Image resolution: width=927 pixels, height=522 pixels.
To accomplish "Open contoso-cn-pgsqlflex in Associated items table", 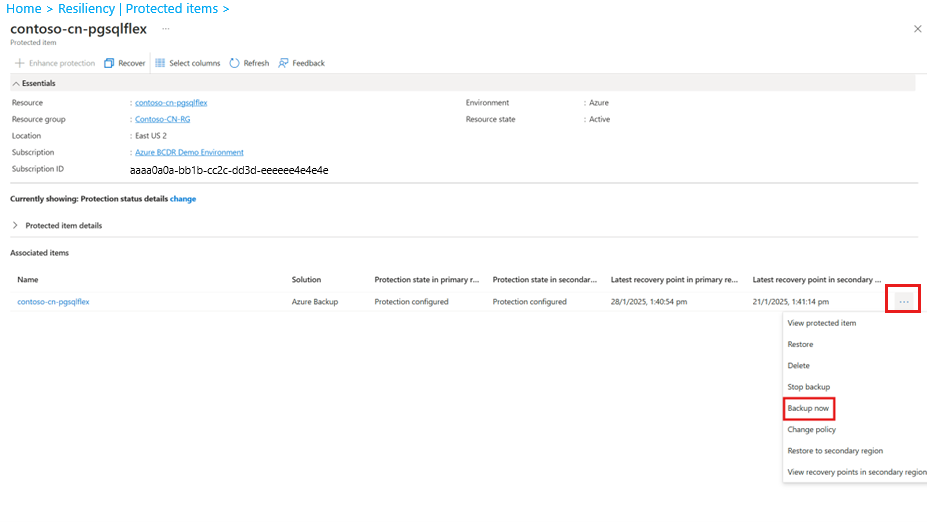I will click(x=53, y=302).
